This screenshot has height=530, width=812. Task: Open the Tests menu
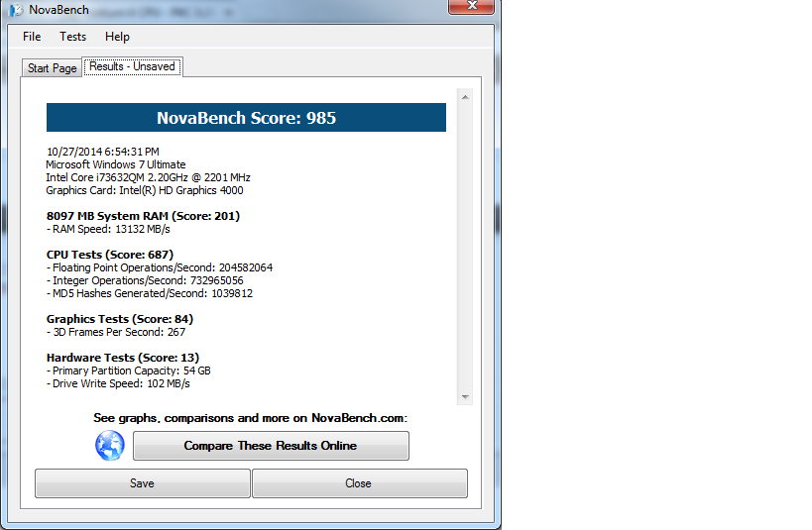[72, 37]
